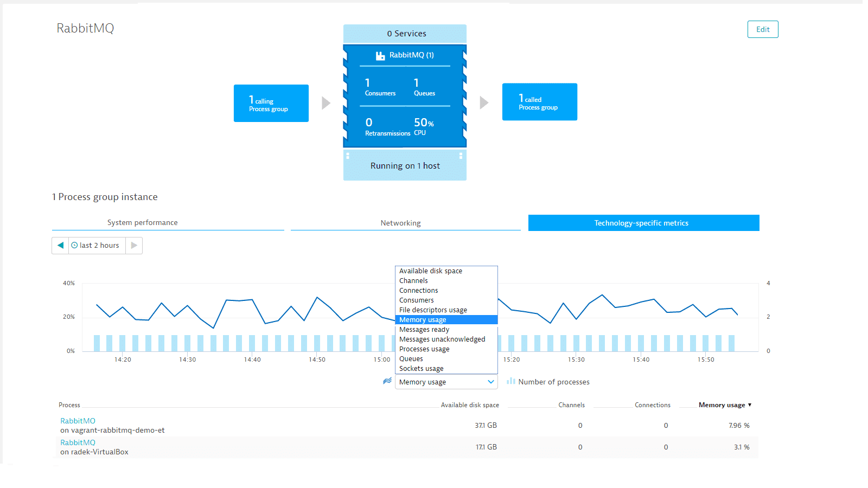Open the 1 calling Process group tile
The height and width of the screenshot is (488, 868).
pos(271,103)
